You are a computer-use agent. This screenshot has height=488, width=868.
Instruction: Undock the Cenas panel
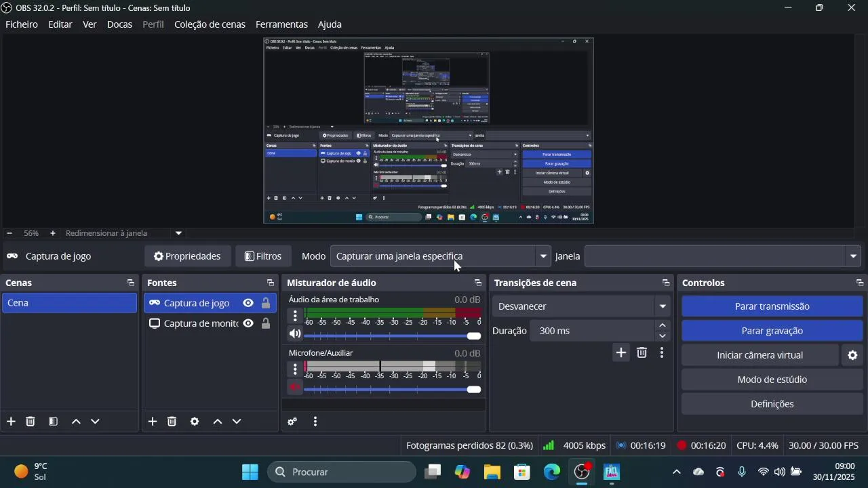[x=131, y=283]
